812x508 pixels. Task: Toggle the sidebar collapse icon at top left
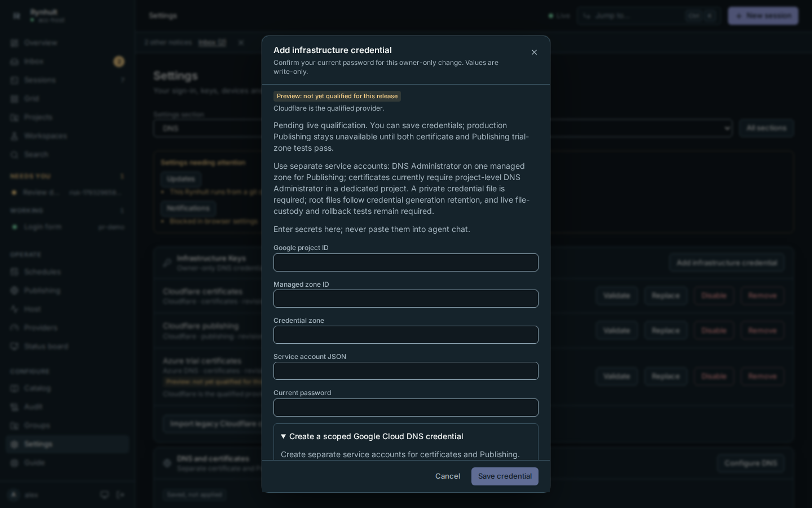point(16,16)
